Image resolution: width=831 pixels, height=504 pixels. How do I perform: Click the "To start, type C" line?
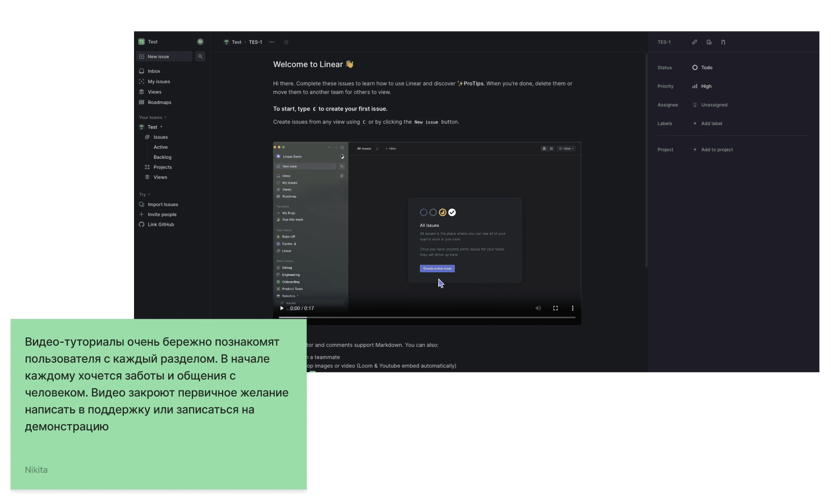point(330,109)
